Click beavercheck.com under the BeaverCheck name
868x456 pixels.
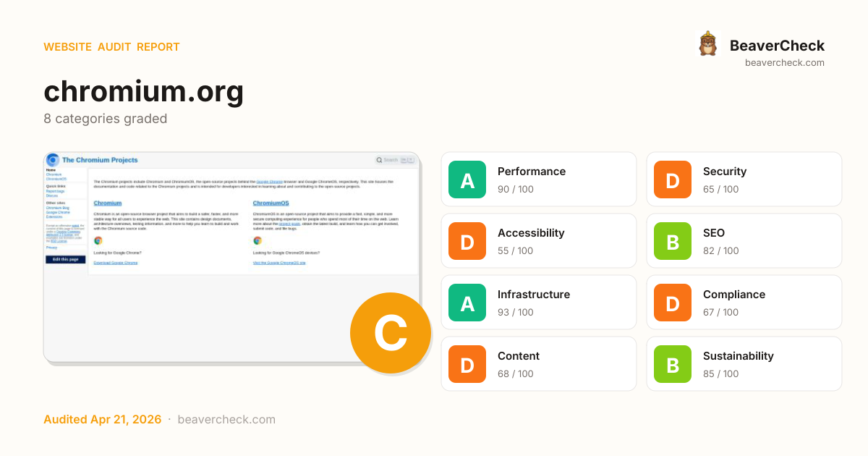pos(784,63)
